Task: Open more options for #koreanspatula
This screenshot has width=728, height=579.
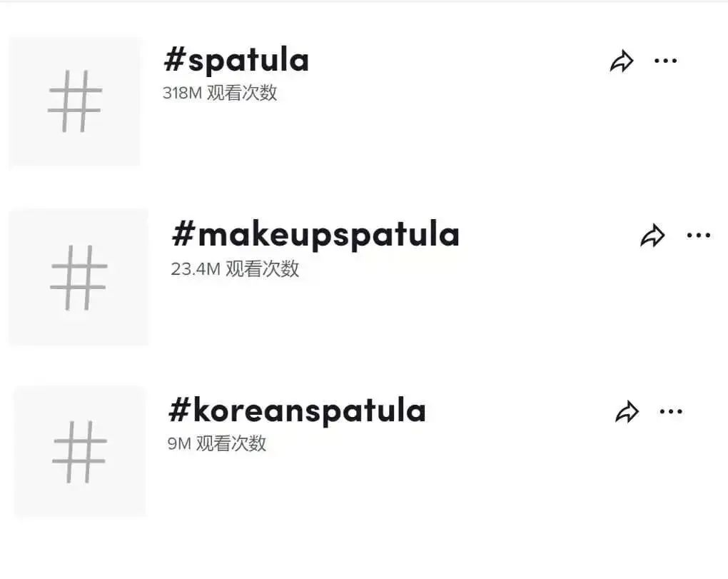Action: coord(671,412)
